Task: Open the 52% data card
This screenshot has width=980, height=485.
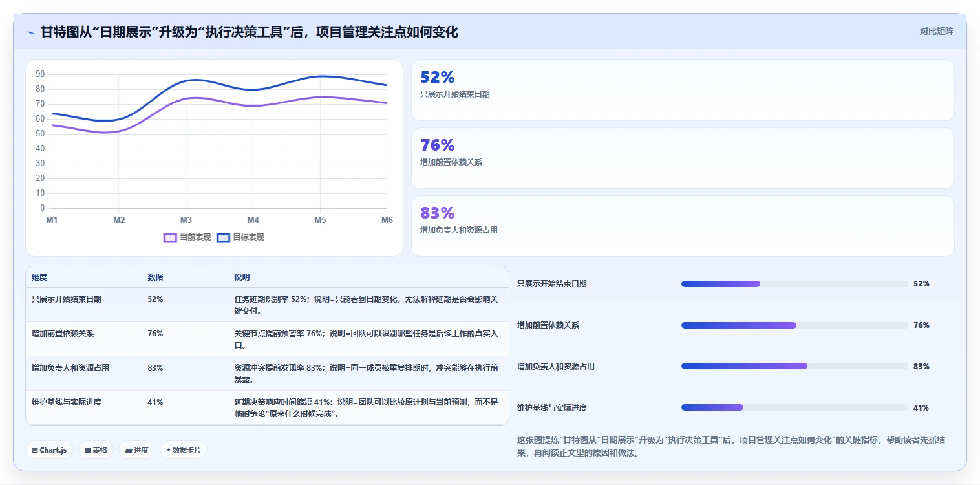Action: pos(683,90)
